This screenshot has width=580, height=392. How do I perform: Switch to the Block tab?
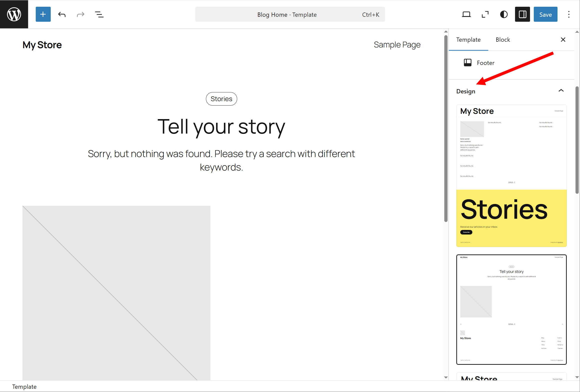[x=503, y=40]
